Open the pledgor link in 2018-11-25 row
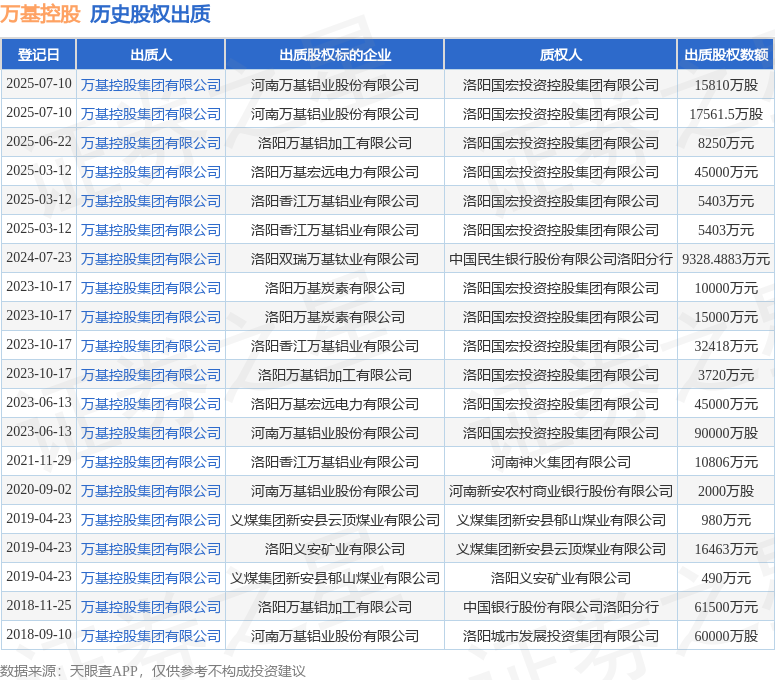Image resolution: width=775 pixels, height=680 pixels. (150, 607)
